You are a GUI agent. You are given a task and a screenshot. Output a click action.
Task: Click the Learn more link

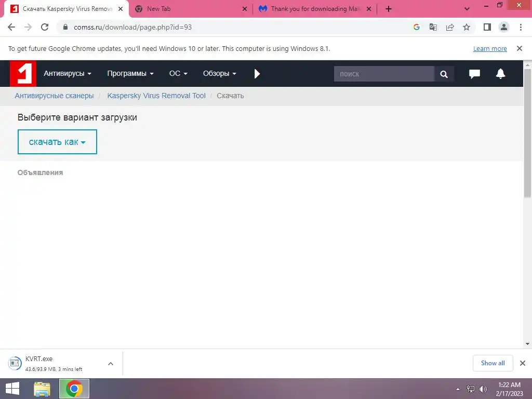click(490, 49)
